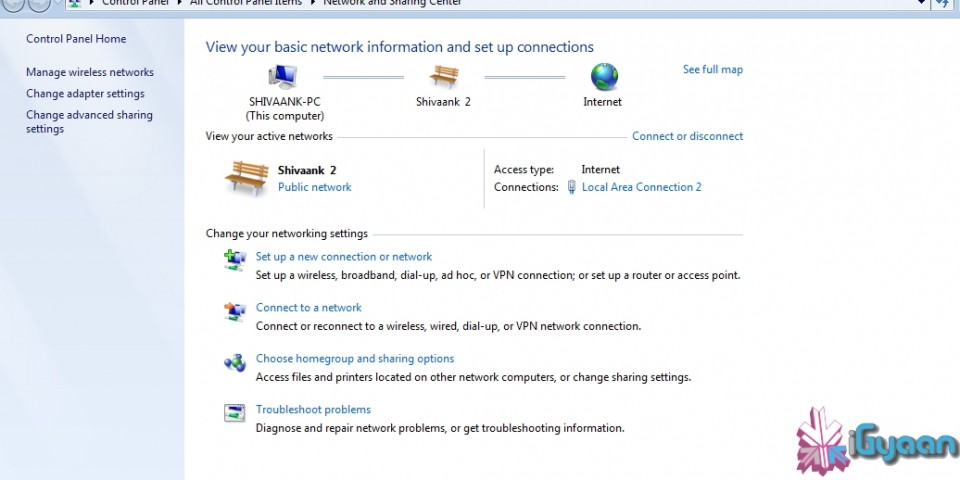
Task: Click the large bench icon under active networks
Action: (x=247, y=177)
